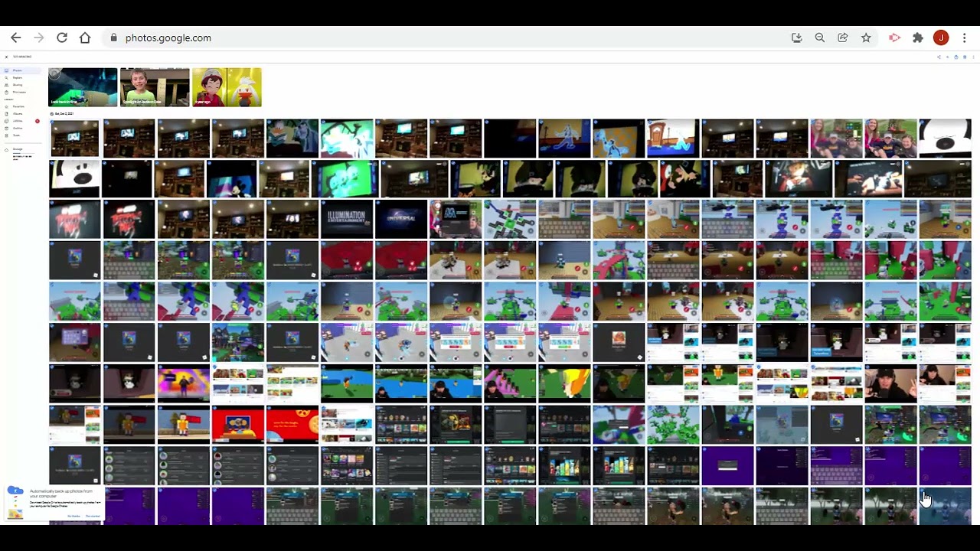The image size is (980, 551).
Task: Toggle the Sat, Oct 2, 2021 date checkbox
Action: point(52,114)
